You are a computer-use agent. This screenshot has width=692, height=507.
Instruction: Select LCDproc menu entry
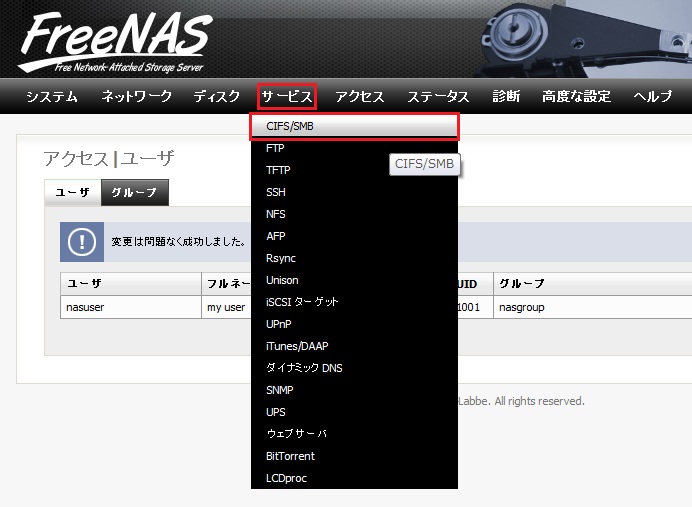point(354,478)
